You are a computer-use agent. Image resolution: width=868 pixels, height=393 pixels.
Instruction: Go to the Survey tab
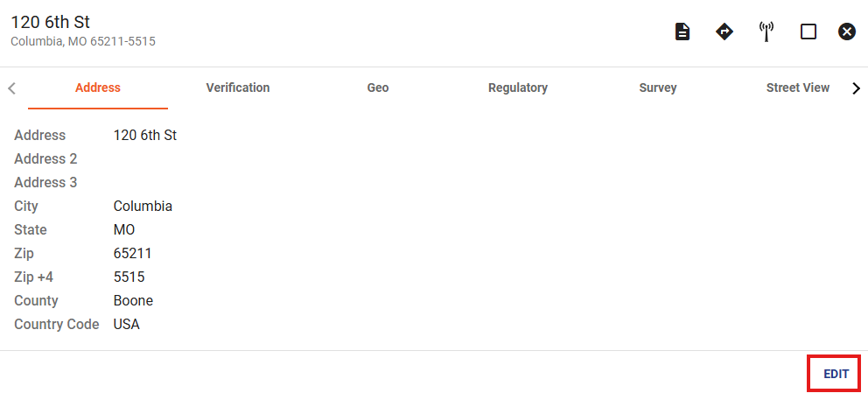658,88
